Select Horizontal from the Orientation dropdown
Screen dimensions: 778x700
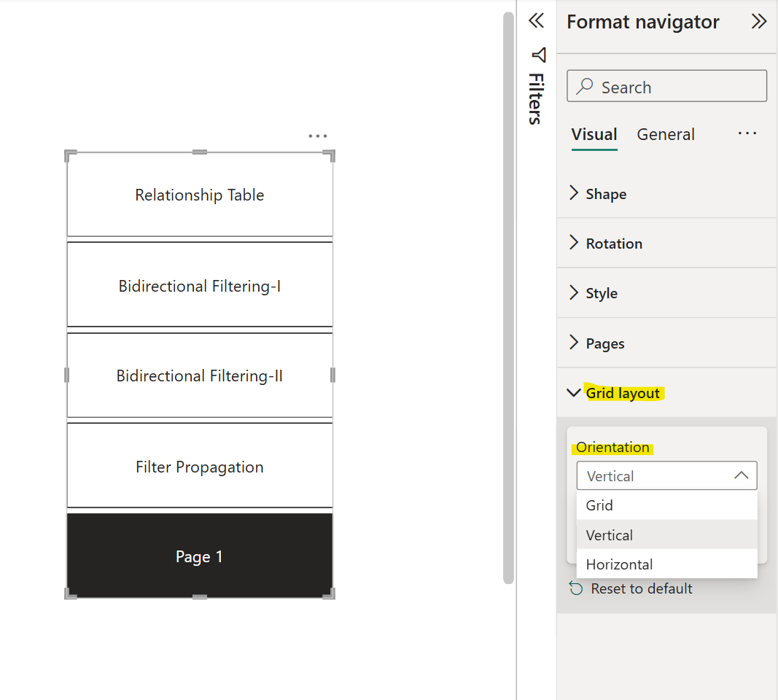[x=619, y=564]
